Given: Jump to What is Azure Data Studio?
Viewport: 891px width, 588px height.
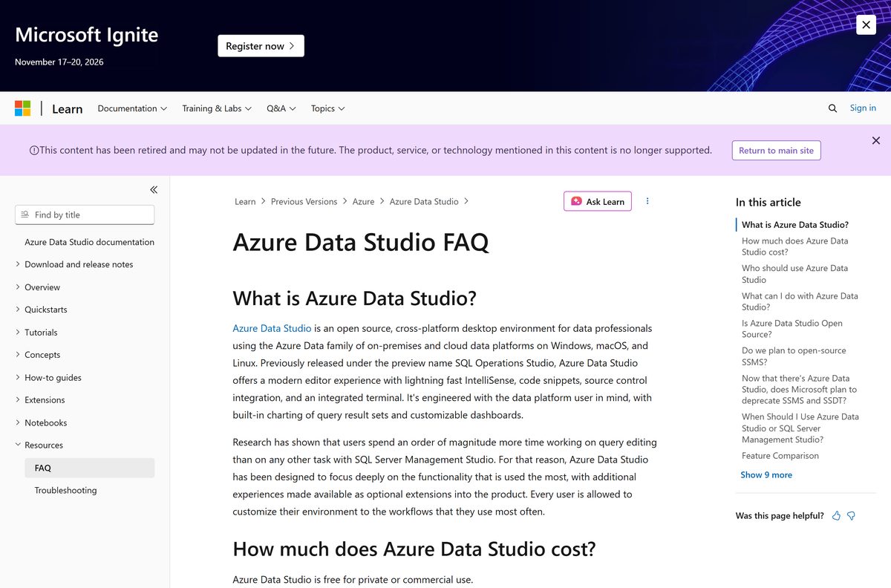Looking at the screenshot, I should pos(795,224).
